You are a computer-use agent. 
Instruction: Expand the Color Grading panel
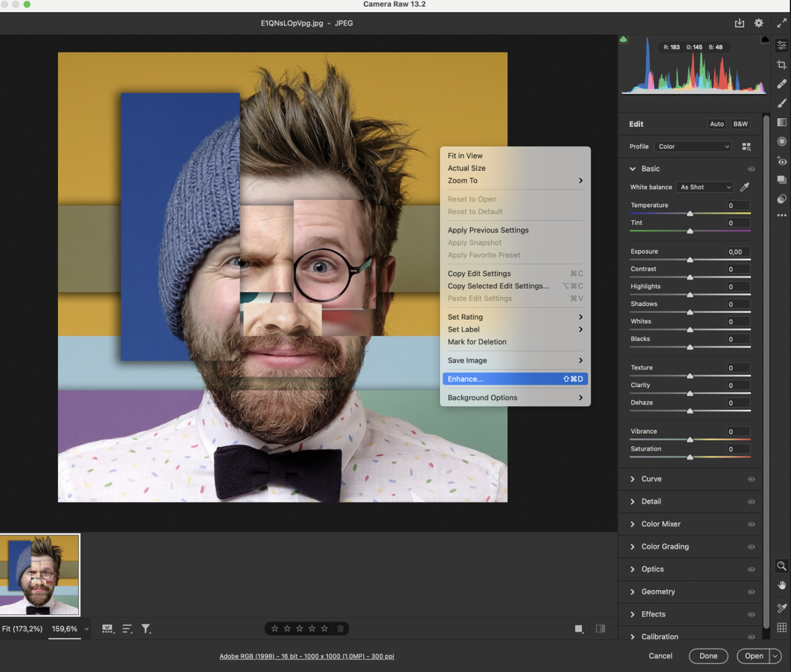[x=664, y=547]
